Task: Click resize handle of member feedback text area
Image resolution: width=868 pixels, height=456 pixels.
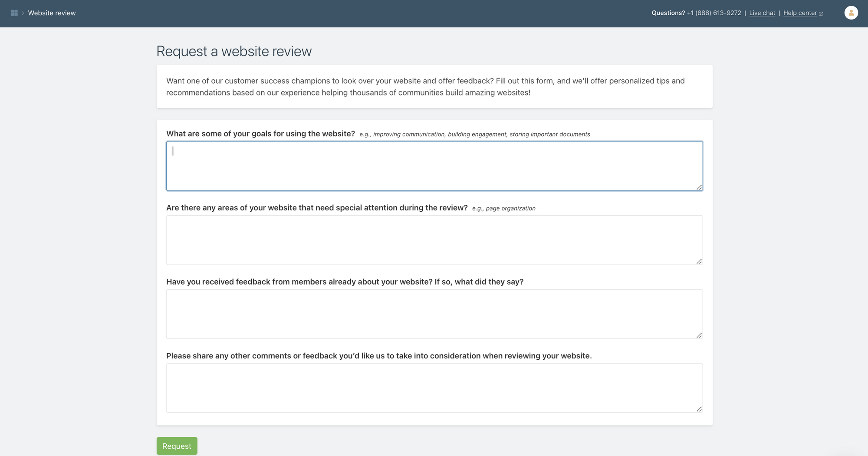Action: pos(699,335)
